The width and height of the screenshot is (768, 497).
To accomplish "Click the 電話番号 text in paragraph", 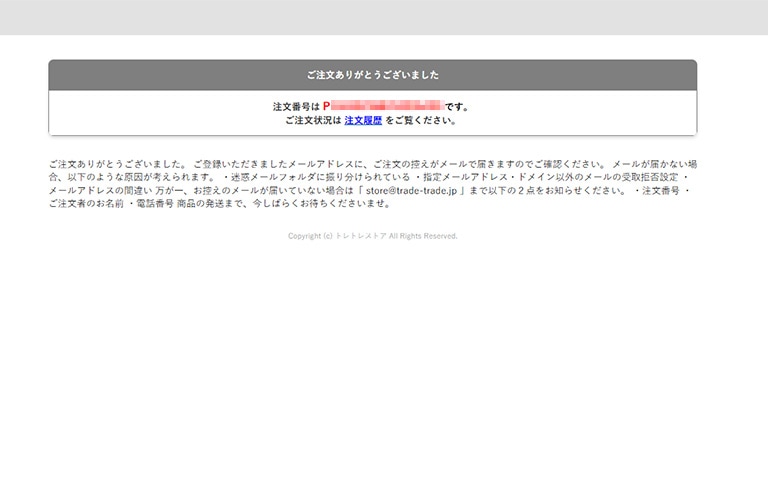I will (155, 204).
